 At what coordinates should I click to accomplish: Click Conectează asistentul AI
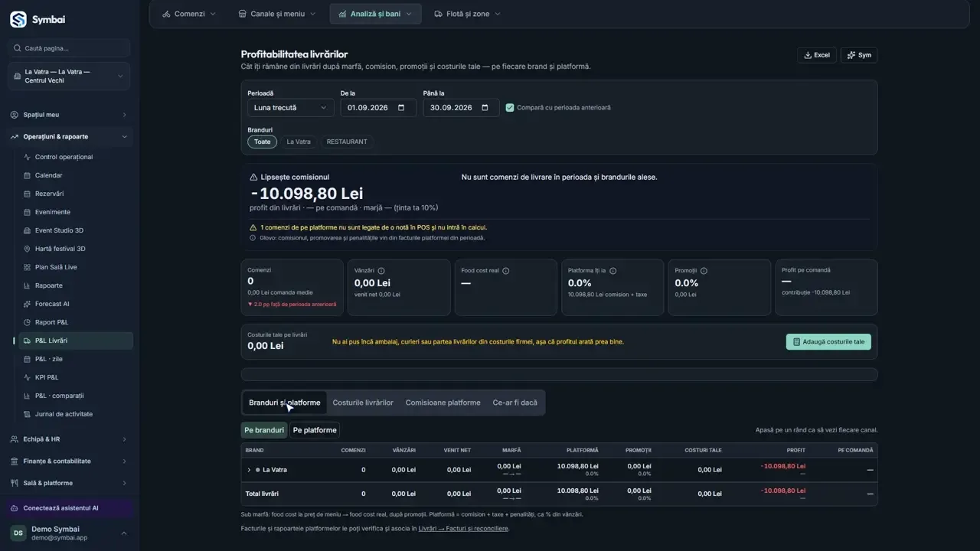coord(69,508)
